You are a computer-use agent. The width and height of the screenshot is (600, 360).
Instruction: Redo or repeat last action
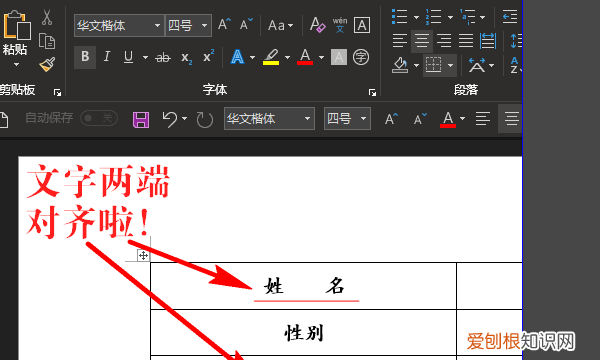click(x=205, y=119)
